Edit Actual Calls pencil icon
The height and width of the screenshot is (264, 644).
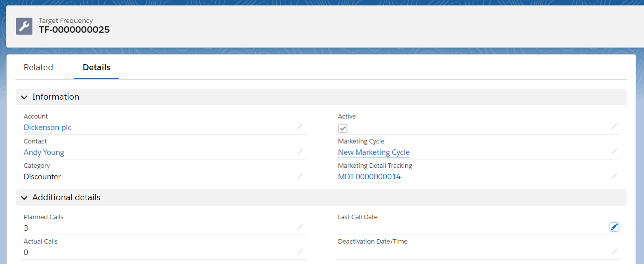point(300,252)
